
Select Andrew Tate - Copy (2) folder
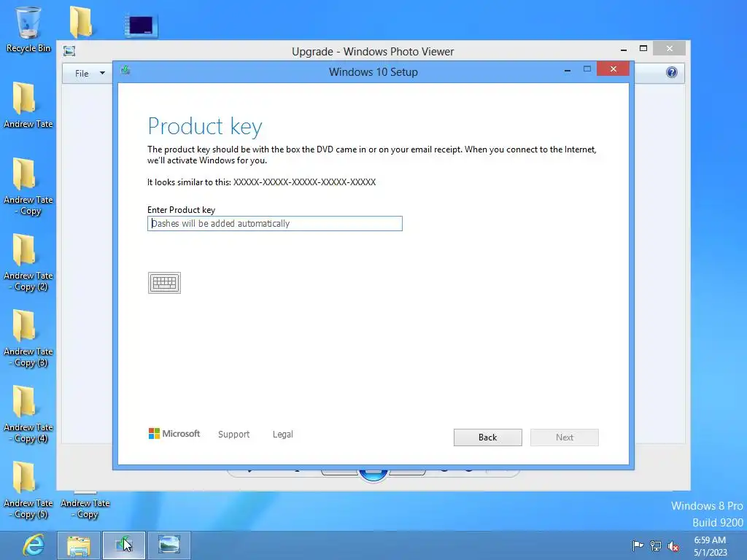tap(28, 262)
